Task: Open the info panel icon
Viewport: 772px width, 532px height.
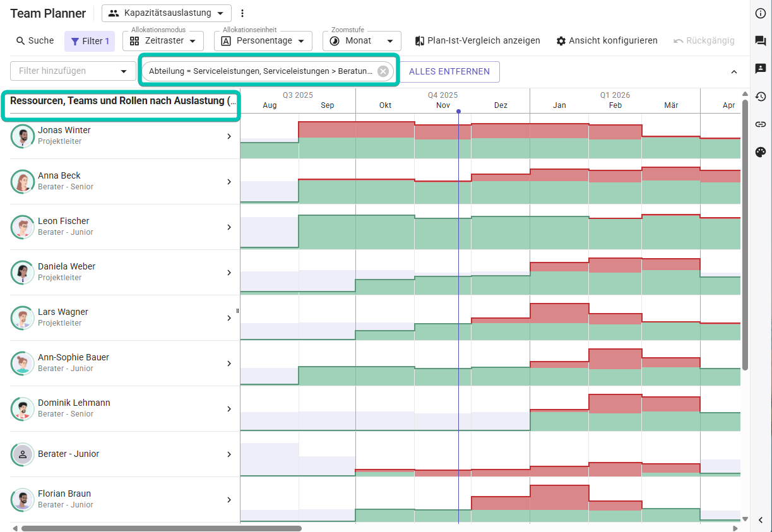Action: 761,13
